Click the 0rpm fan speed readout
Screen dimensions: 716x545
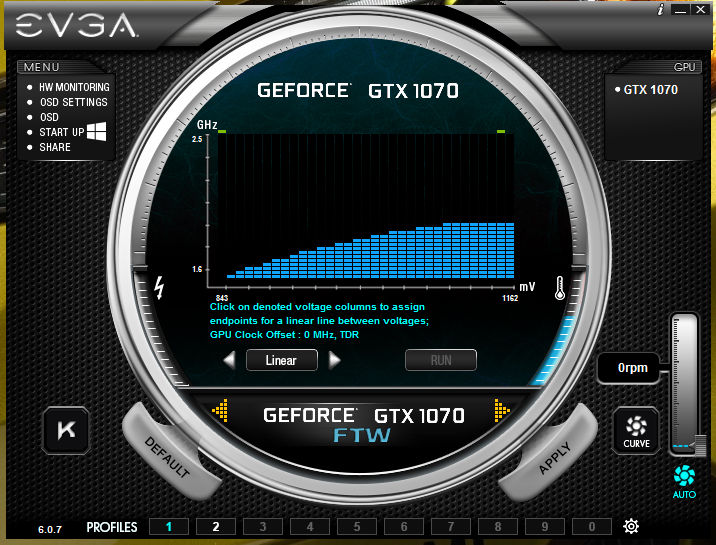(x=629, y=368)
